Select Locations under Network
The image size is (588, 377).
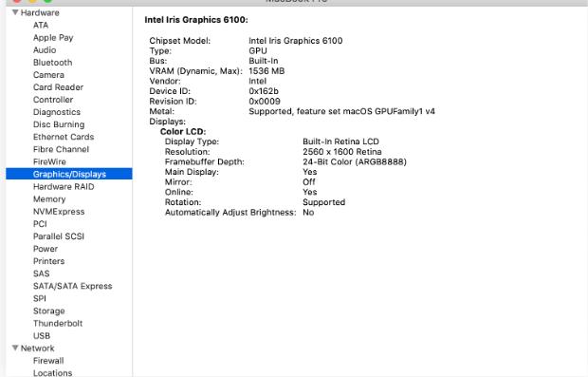[52, 373]
